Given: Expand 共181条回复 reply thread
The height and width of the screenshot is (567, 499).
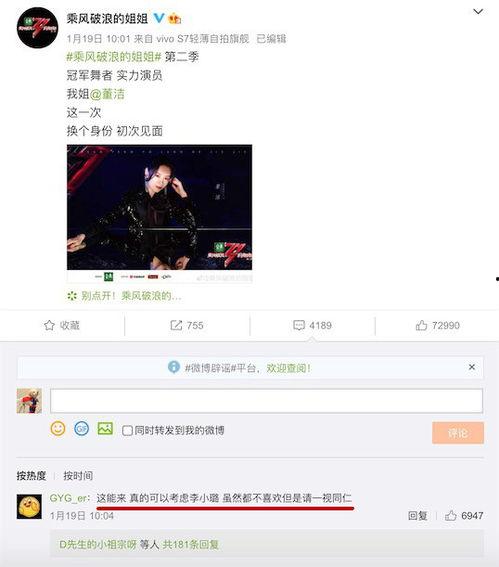Looking at the screenshot, I should tap(190, 545).
